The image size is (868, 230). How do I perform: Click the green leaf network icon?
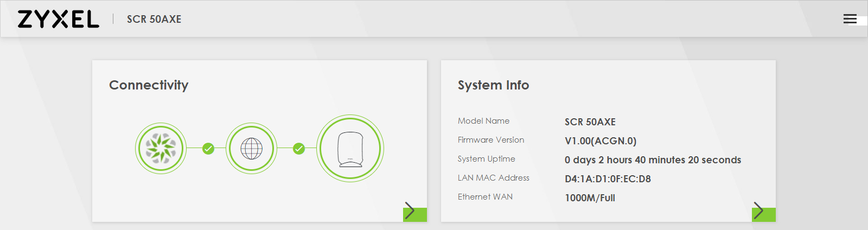coord(161,148)
